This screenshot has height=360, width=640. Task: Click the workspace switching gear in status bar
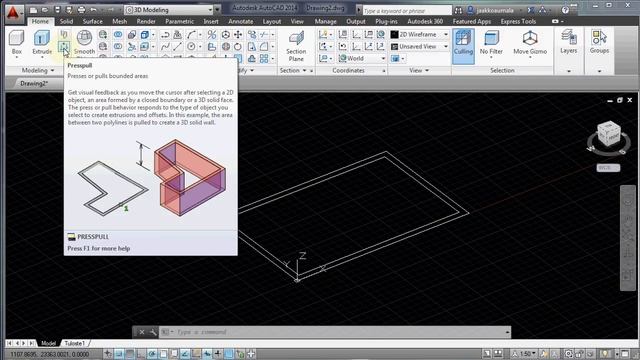point(568,354)
